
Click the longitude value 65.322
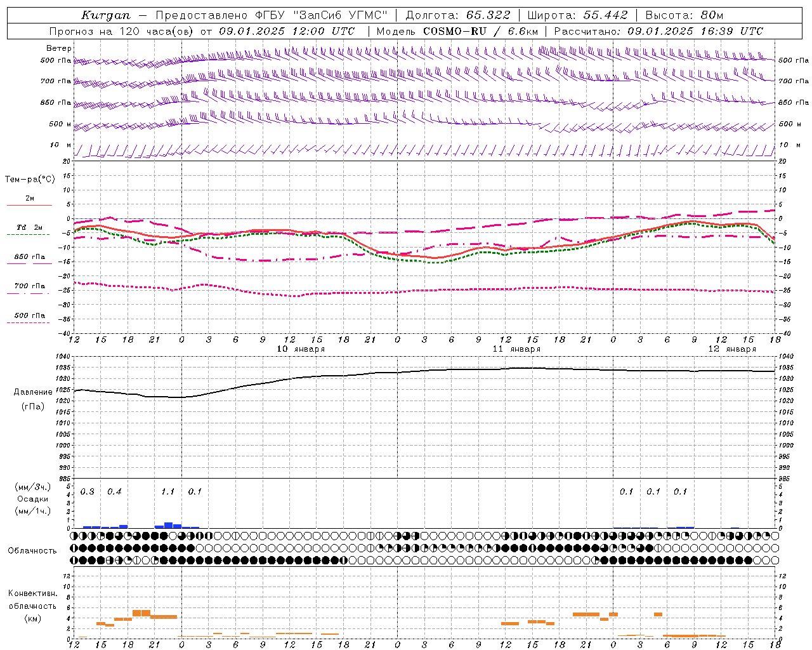[488, 15]
